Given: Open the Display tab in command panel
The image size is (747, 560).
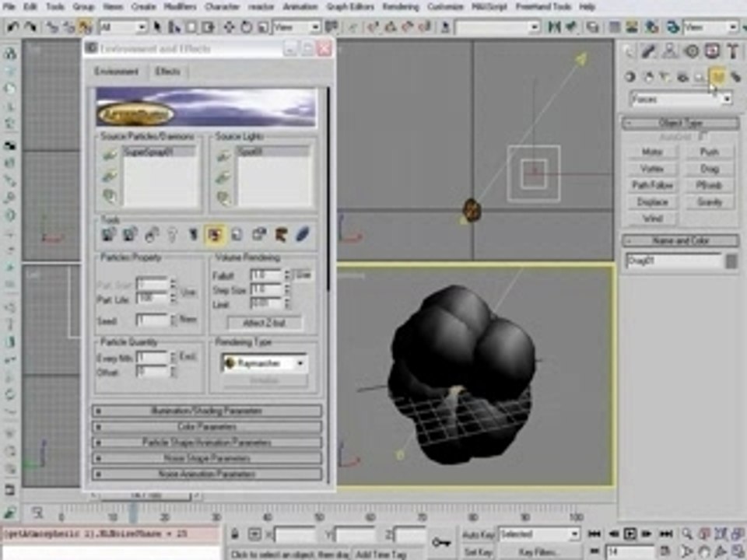Looking at the screenshot, I should [x=712, y=51].
